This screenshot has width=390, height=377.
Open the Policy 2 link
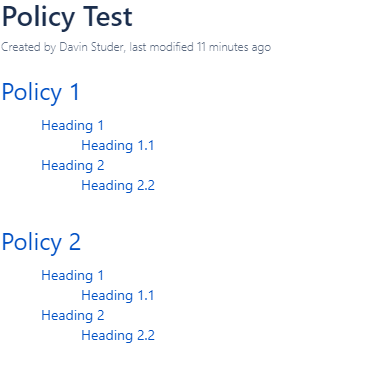pyautogui.click(x=41, y=243)
